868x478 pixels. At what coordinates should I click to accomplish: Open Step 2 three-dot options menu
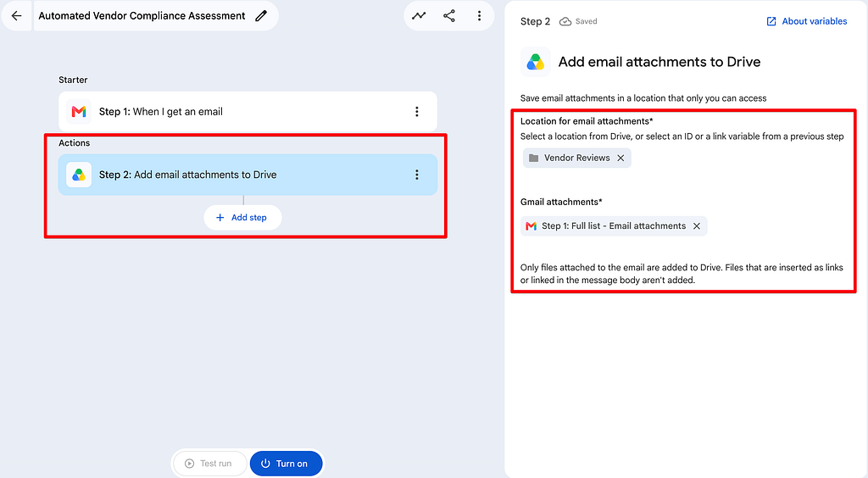point(417,175)
